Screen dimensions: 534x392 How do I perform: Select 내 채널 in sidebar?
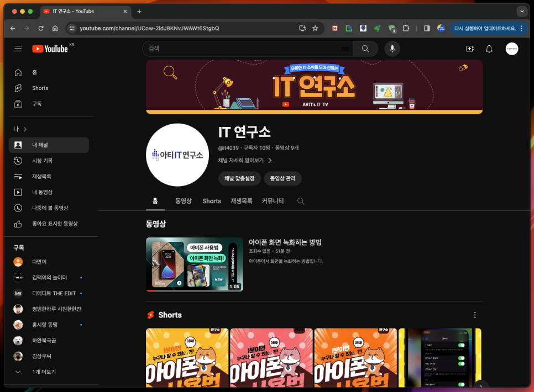49,145
